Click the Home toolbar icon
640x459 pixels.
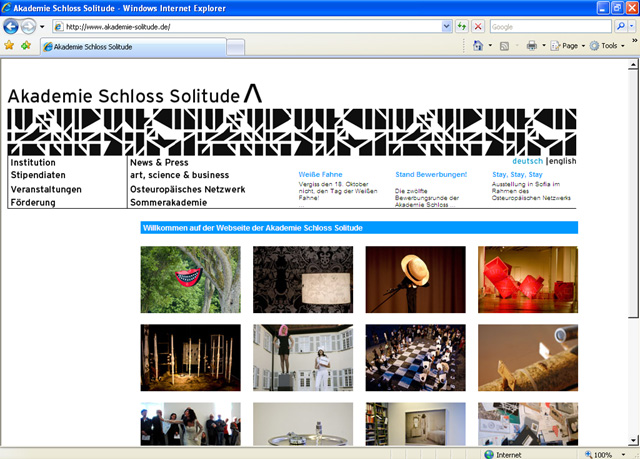(478, 46)
